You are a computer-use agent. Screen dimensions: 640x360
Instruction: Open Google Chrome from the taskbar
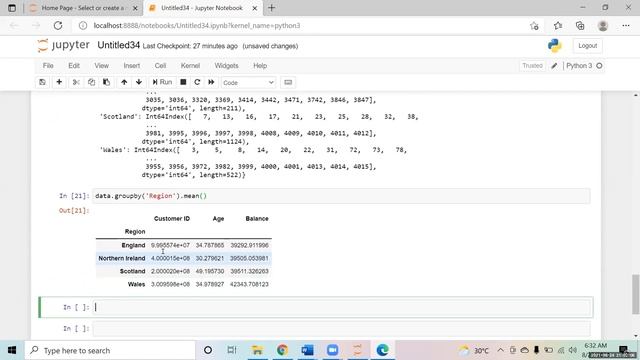(x=282, y=350)
